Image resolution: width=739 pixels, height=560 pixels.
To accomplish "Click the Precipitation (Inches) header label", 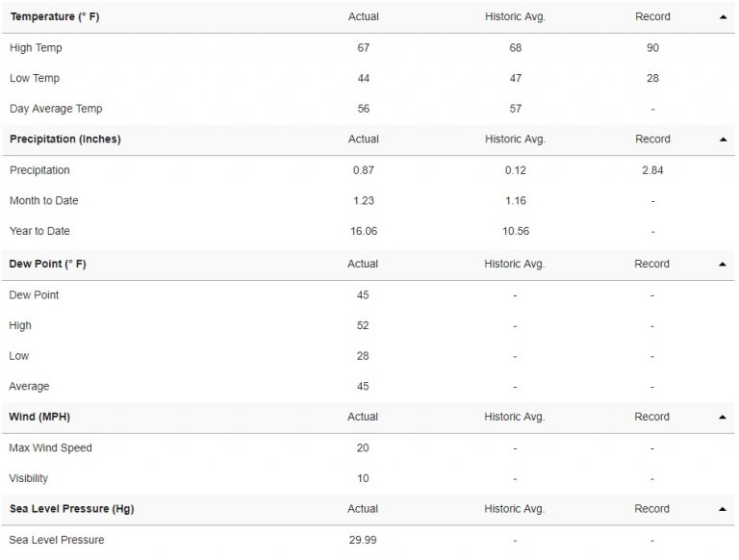I will (64, 140).
